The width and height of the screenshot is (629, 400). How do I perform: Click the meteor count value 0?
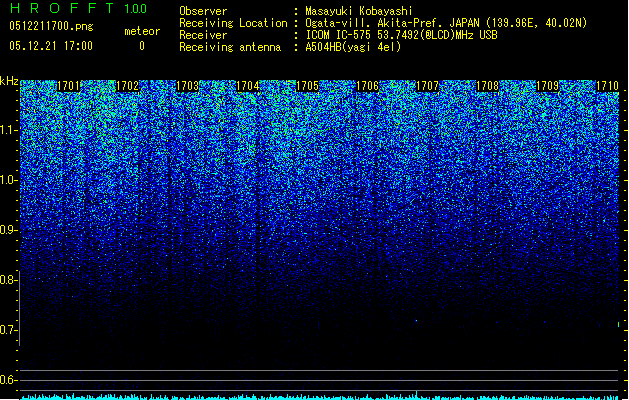pyautogui.click(x=142, y=46)
